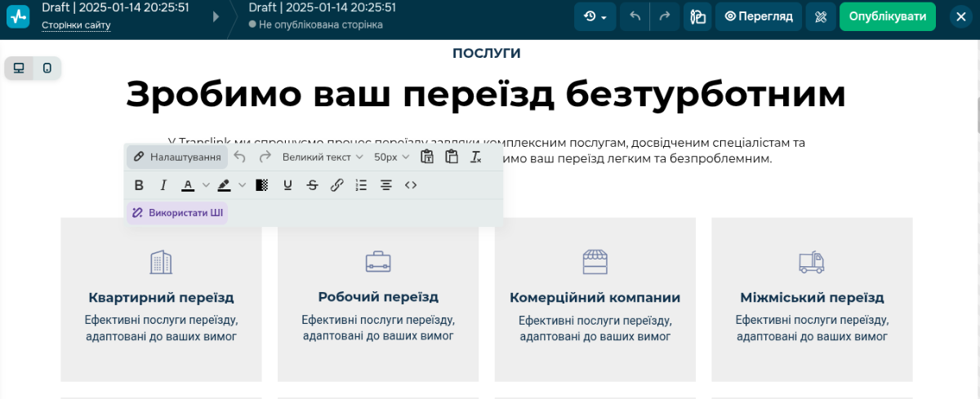
Task: Expand breadcrumb arrow between draft titles
Action: click(x=216, y=16)
